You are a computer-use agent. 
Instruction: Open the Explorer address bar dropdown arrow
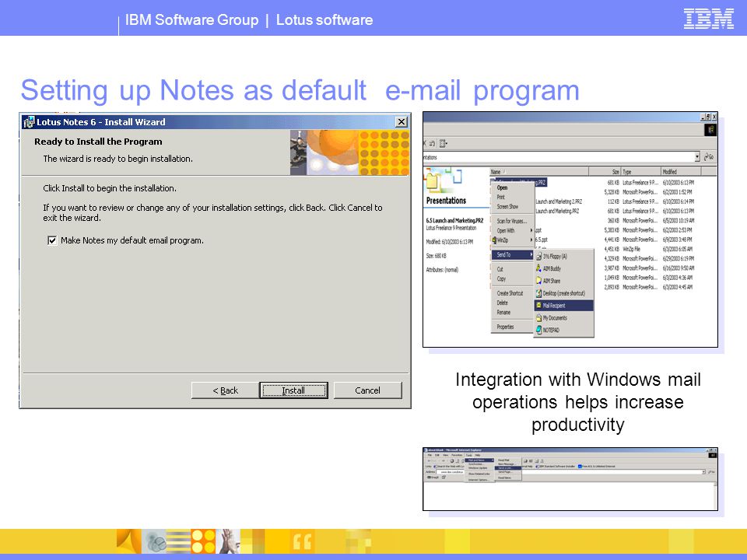click(697, 156)
